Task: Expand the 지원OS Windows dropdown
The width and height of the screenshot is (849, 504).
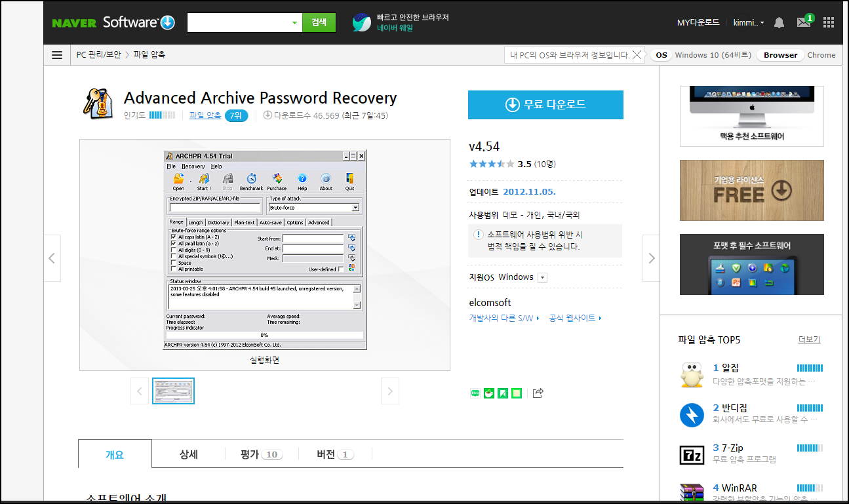Action: click(542, 277)
